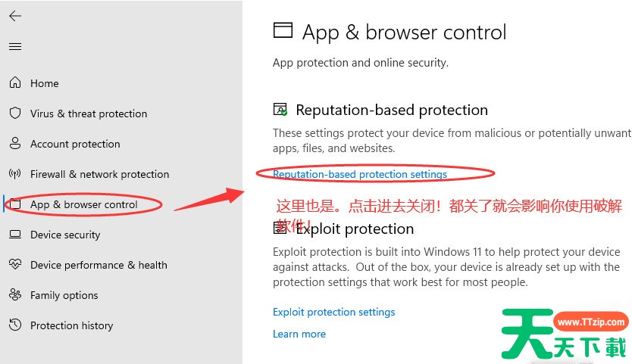Click the Device security laptop icon
The image size is (632, 364).
pyautogui.click(x=15, y=234)
